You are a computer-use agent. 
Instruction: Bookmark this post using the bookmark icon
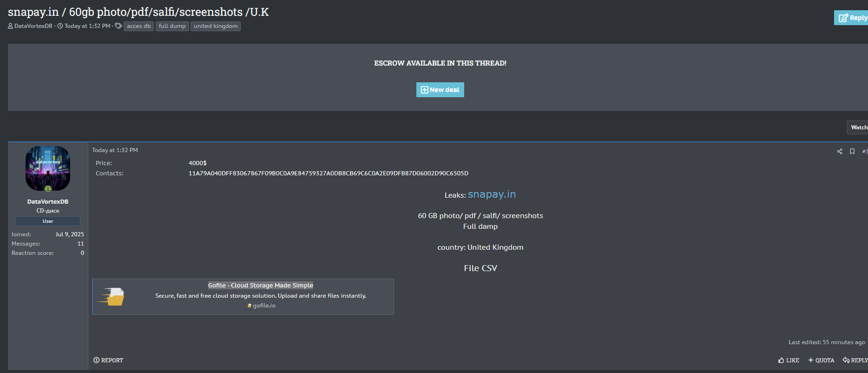coord(852,152)
